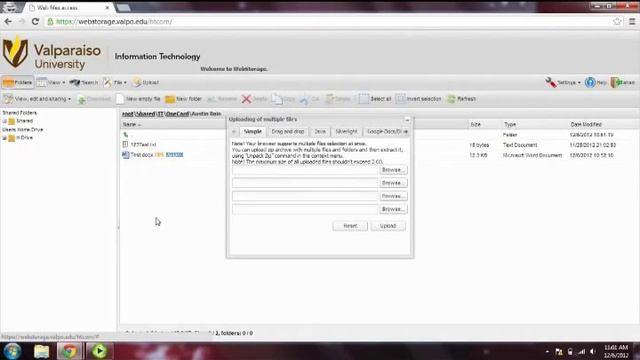Click Upload button in the dialog

[388, 226]
